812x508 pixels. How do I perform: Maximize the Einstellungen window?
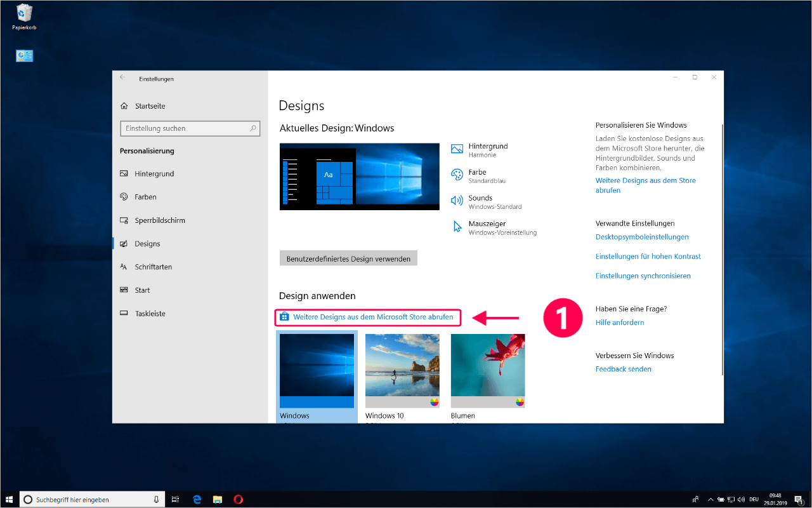pyautogui.click(x=695, y=77)
